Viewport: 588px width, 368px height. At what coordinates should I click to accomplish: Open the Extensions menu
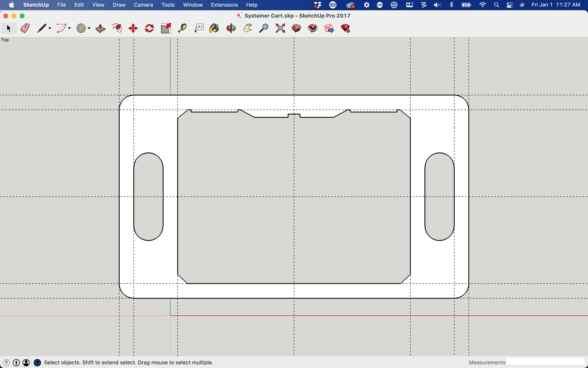point(224,5)
